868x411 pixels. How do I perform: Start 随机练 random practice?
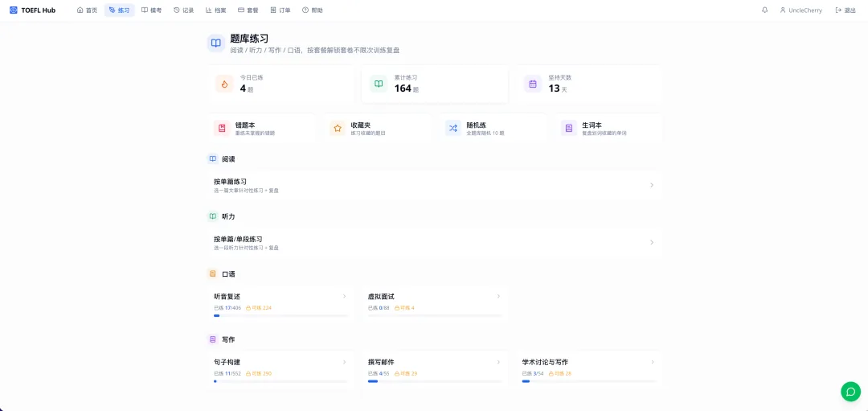pos(493,129)
